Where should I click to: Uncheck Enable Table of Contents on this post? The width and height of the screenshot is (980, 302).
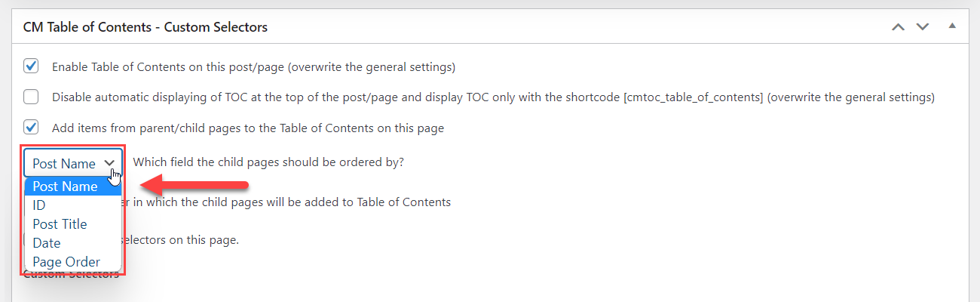pos(31,66)
